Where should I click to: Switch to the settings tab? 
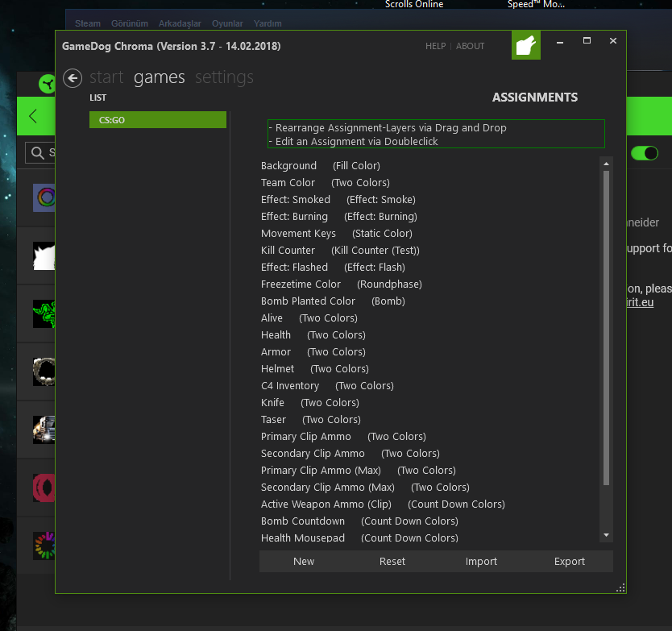click(224, 77)
